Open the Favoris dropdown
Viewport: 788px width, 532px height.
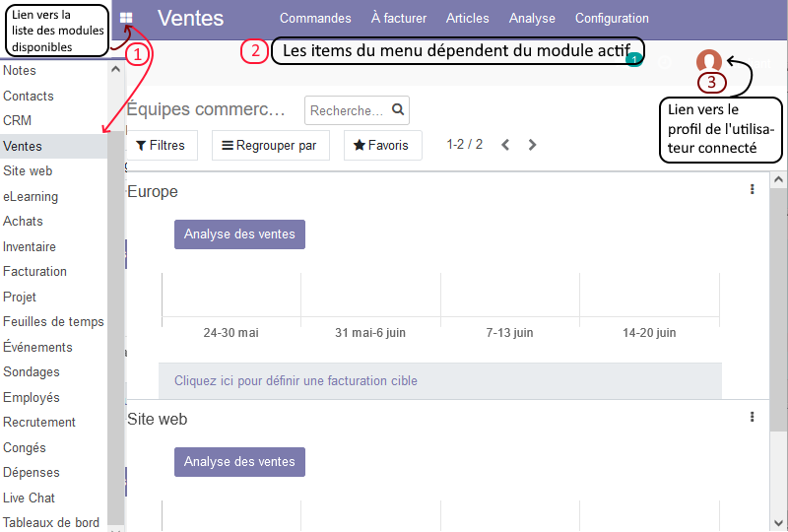point(382,145)
